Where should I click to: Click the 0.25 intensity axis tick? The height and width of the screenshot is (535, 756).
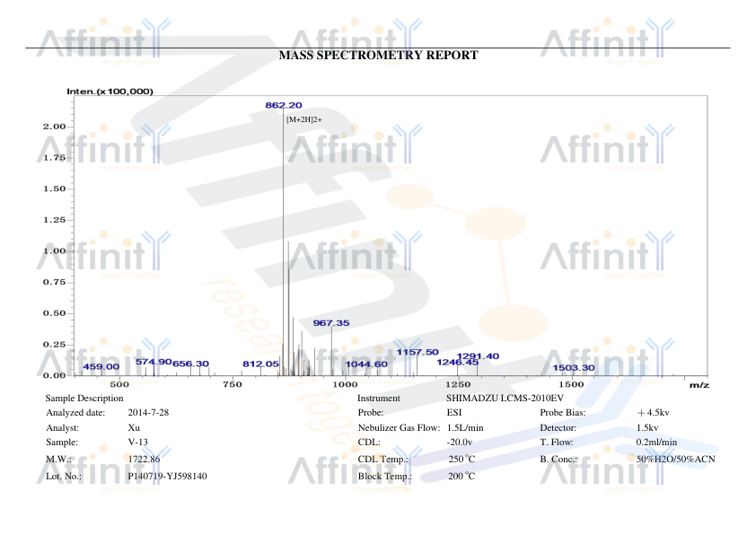pos(54,344)
